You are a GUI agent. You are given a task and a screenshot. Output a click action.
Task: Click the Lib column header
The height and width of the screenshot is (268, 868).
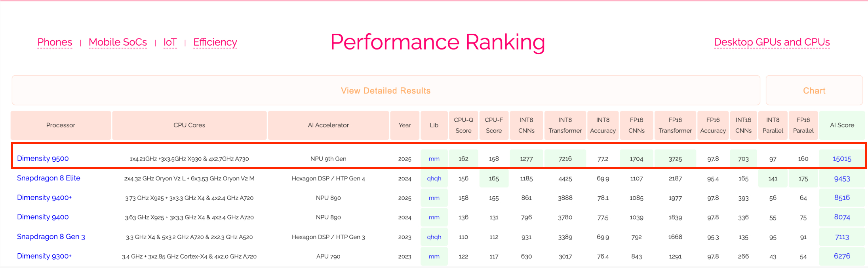(434, 125)
